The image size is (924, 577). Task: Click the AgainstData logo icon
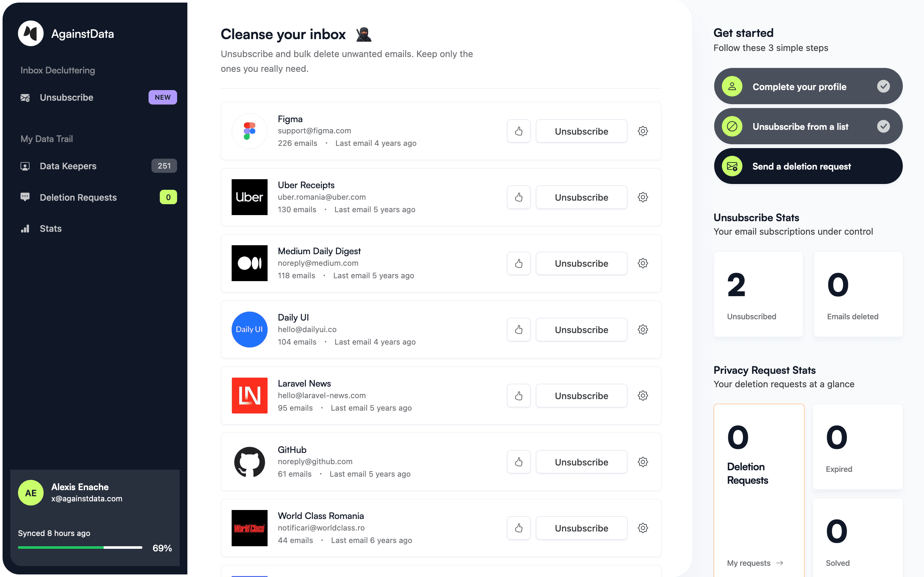click(31, 34)
